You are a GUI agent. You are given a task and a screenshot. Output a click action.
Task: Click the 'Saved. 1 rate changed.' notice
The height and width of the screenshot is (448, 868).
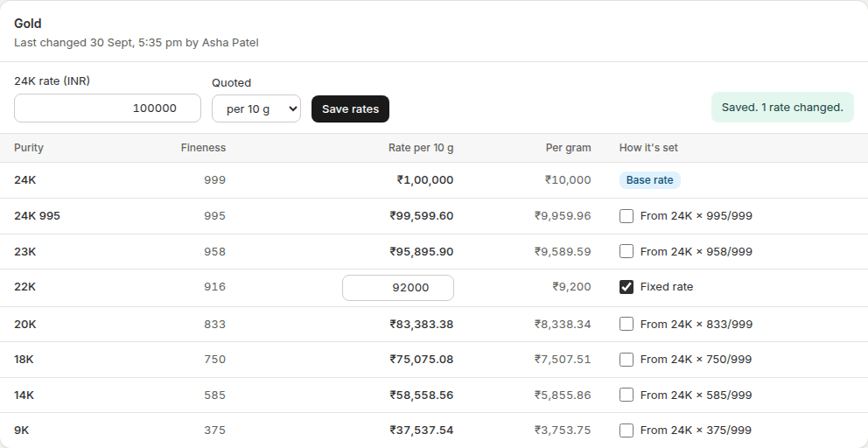pyautogui.click(x=783, y=108)
